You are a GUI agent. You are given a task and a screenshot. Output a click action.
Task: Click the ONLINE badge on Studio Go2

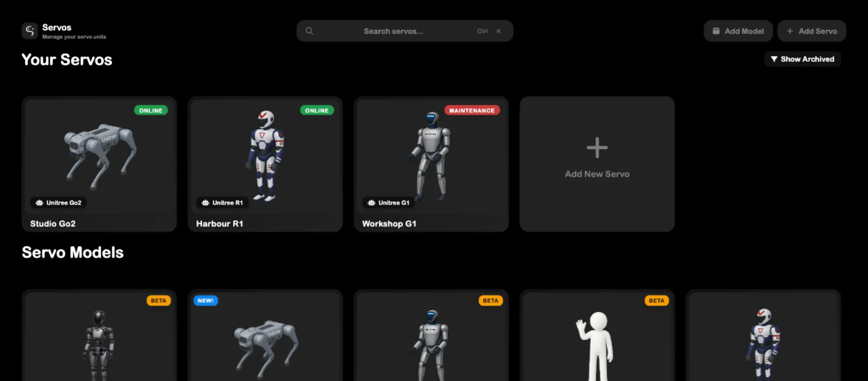(151, 110)
